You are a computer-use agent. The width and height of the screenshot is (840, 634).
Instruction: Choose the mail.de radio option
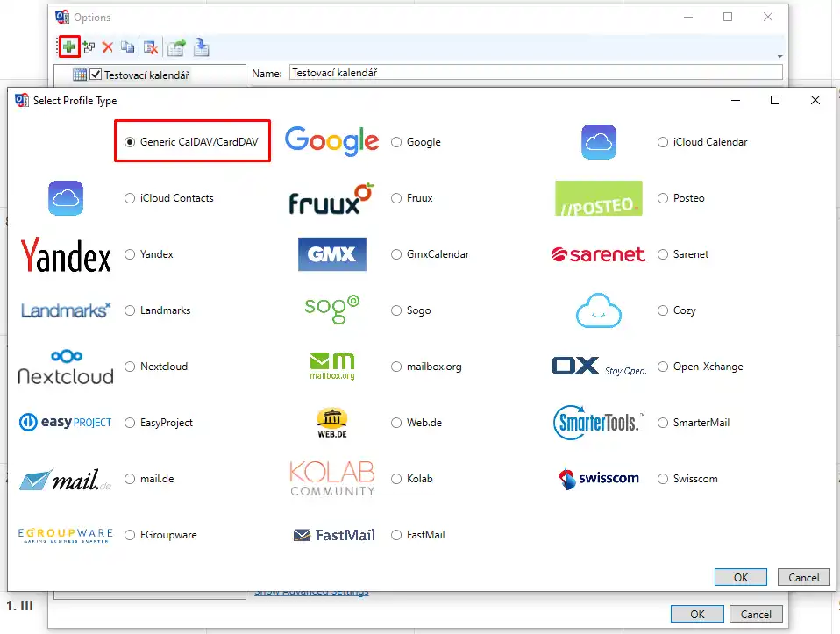130,479
